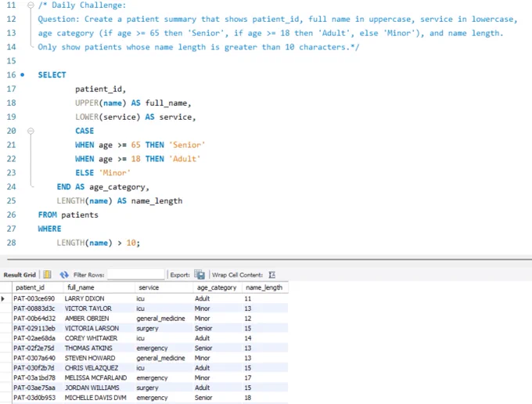
Task: Select cell PAT-029113eb
Action: point(34,328)
